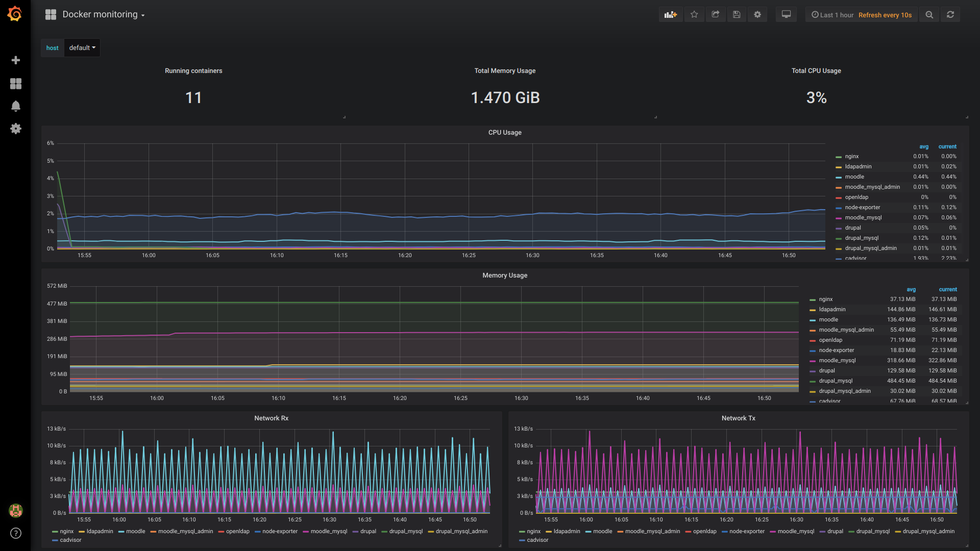980x551 pixels.
Task: Sort CPU legend by avg column
Action: (x=924, y=147)
